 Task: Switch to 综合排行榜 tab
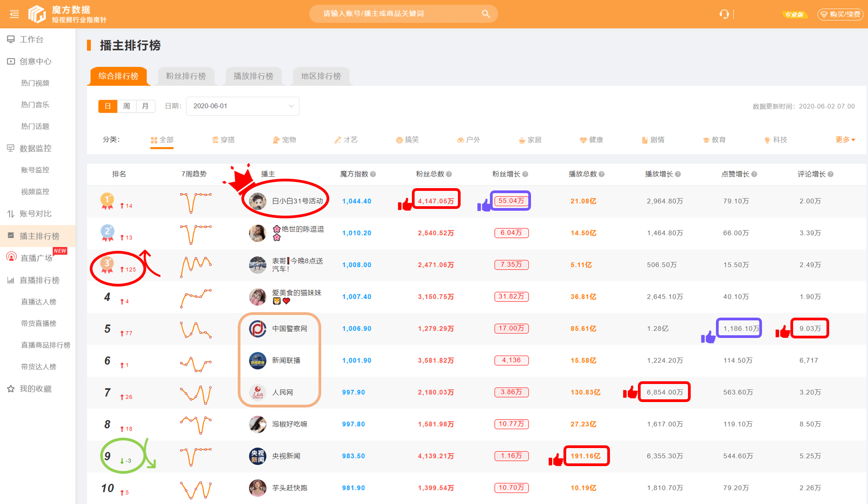click(x=118, y=76)
